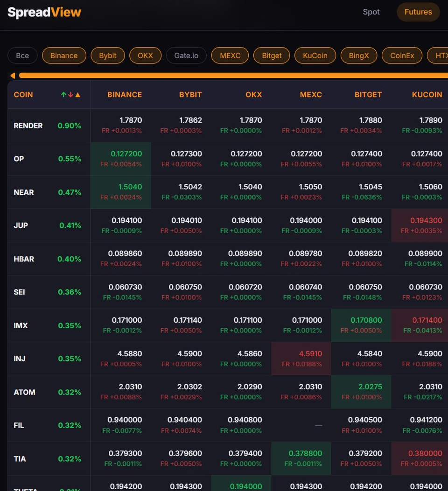
Task: Click the highlighted NEAR Binance price 1.5040
Action: [x=130, y=187]
